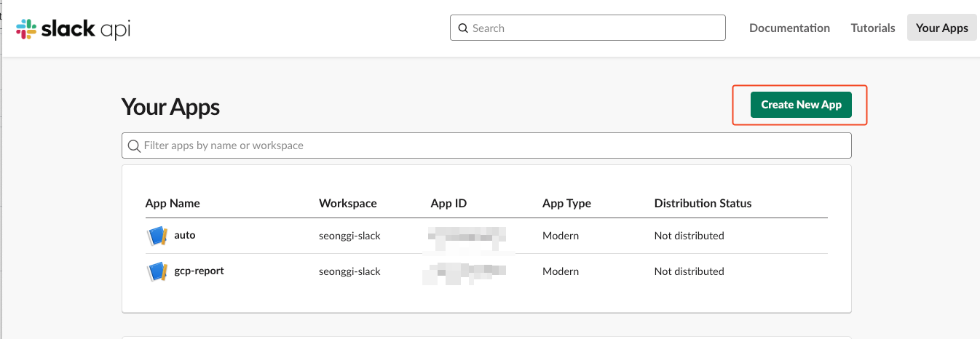Click the App Name column header

(x=173, y=203)
